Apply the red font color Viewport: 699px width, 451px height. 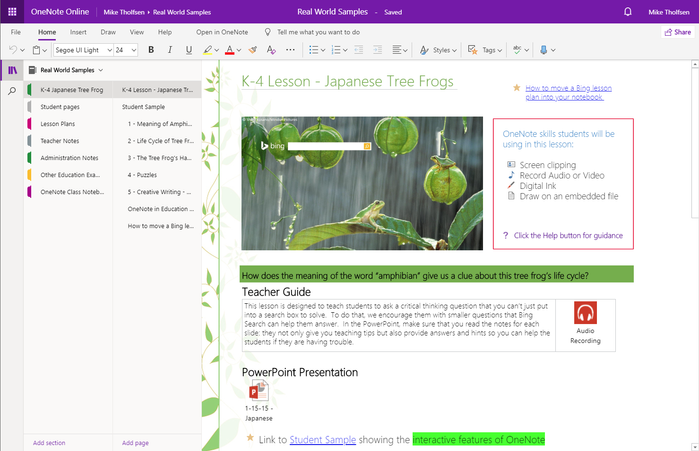[230, 50]
